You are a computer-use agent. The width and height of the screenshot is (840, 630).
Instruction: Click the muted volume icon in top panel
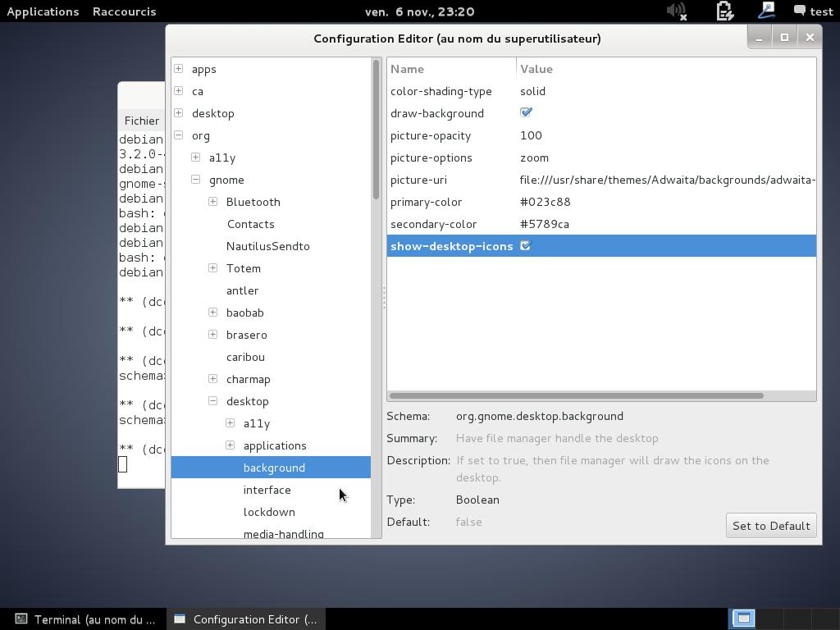coord(676,11)
